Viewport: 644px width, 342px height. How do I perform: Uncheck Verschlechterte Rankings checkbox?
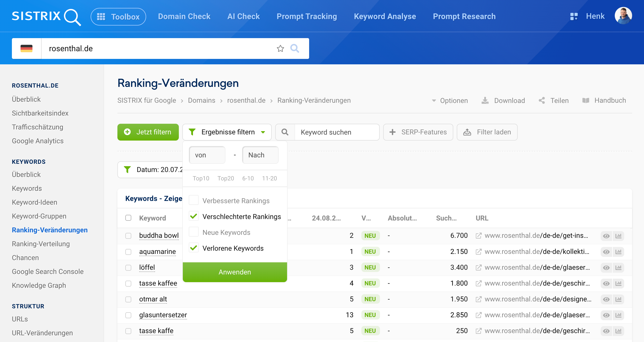tap(194, 216)
